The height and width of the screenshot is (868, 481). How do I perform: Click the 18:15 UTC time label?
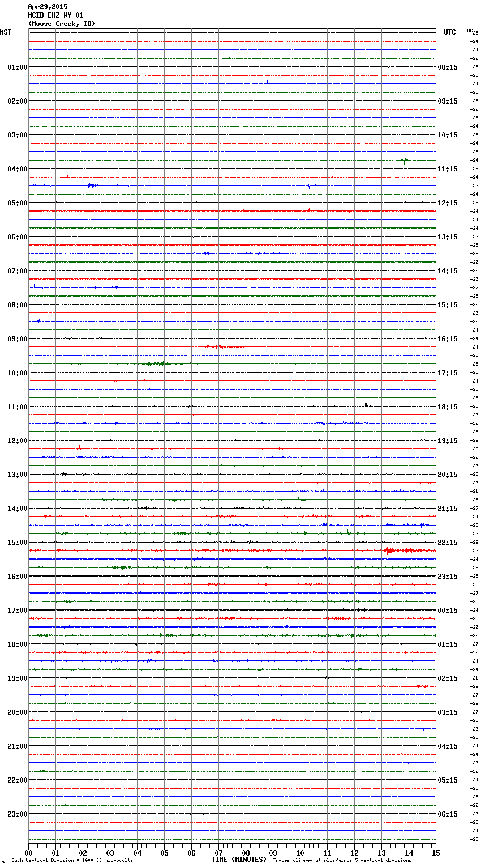pos(448,407)
